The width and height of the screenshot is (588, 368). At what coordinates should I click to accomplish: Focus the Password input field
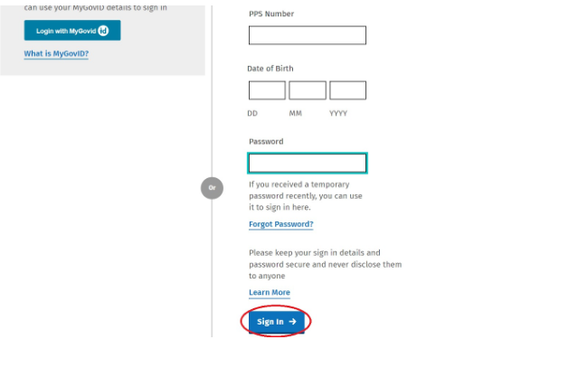(307, 163)
